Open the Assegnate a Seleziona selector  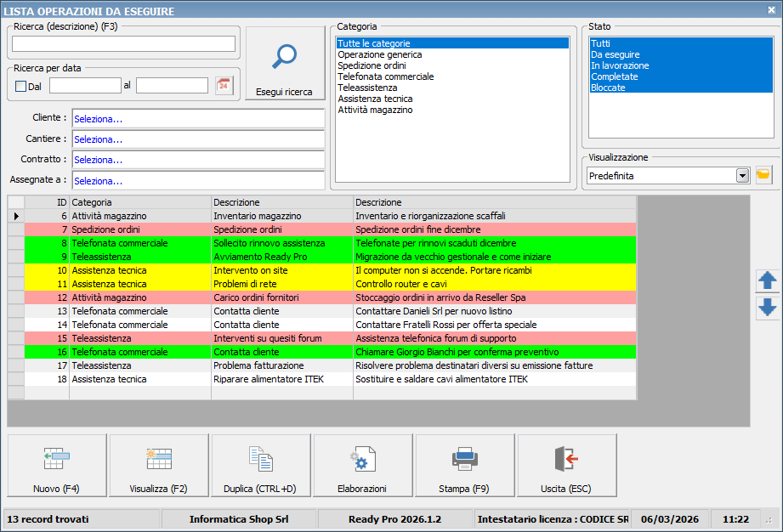point(198,180)
